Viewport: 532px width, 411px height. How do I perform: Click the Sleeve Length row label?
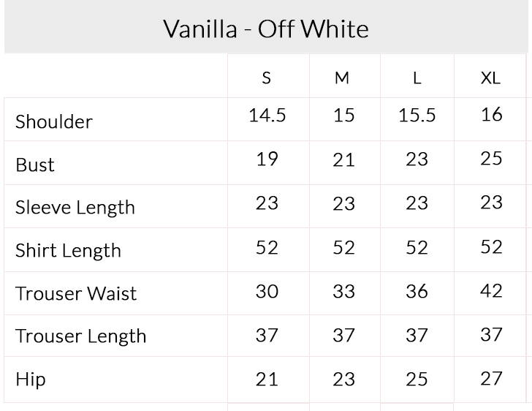click(75, 208)
